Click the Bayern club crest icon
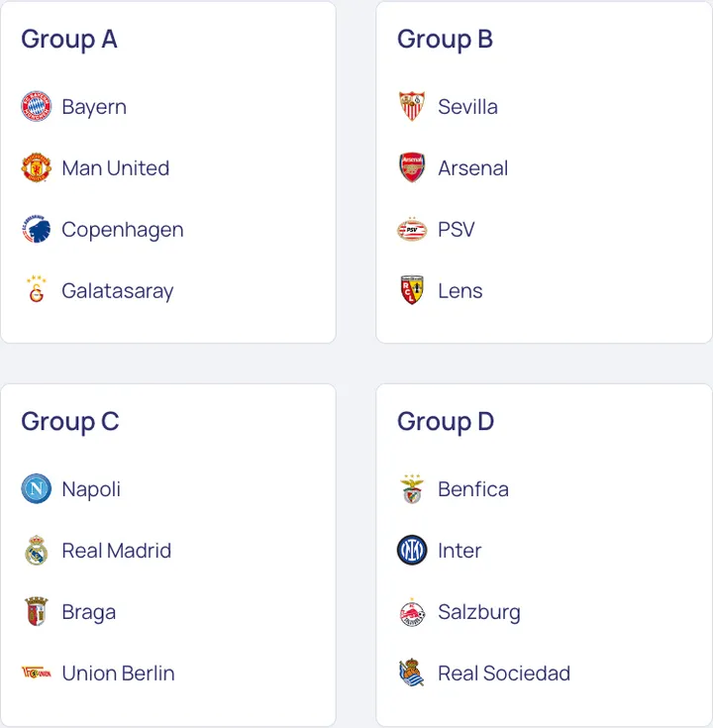713x728 pixels. coord(37,107)
